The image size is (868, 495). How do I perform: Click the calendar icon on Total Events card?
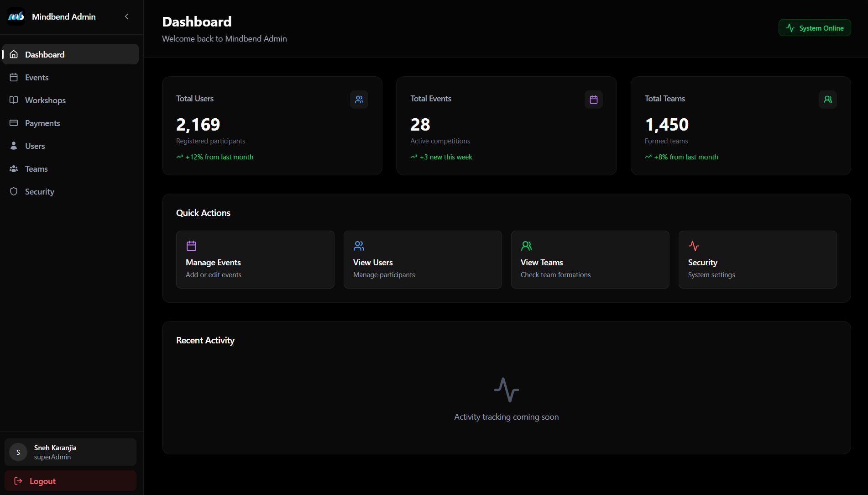coord(594,100)
